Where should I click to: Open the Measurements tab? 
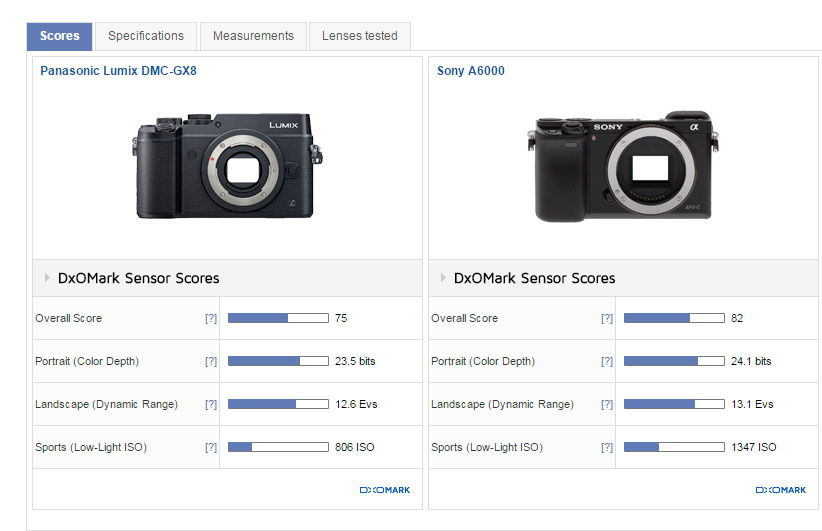pos(253,36)
